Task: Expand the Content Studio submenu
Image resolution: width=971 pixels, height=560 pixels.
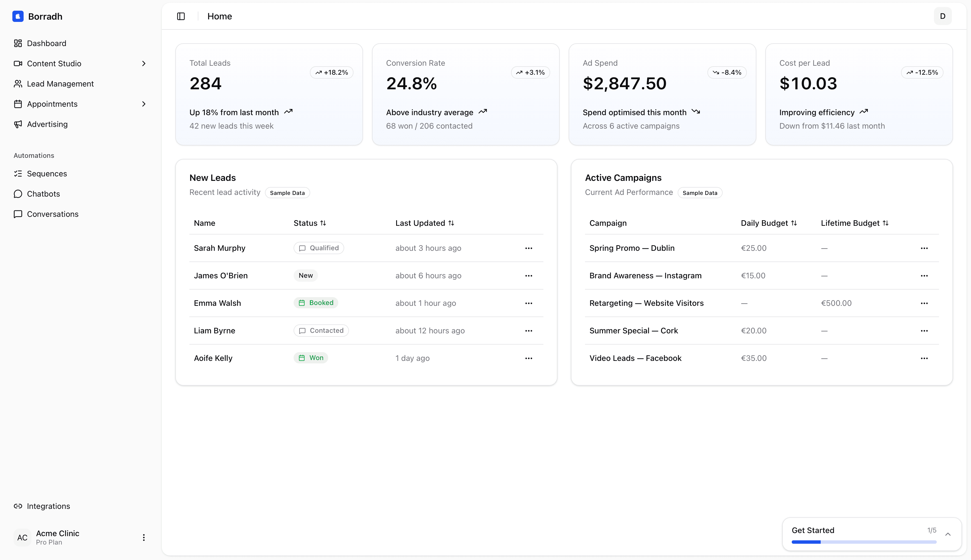Action: click(x=144, y=63)
